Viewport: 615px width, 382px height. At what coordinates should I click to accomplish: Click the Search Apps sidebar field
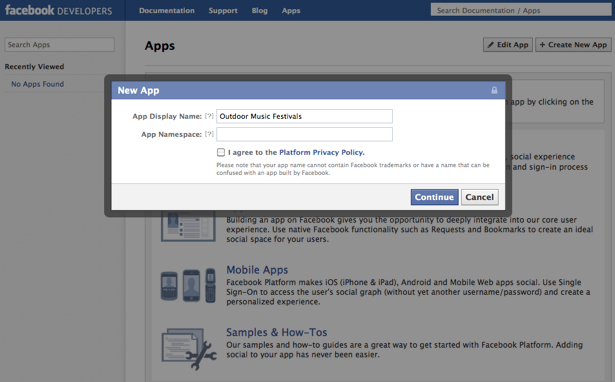click(60, 45)
